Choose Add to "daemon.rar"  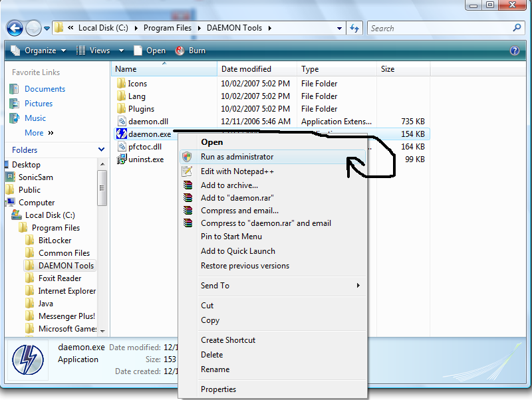point(273,197)
